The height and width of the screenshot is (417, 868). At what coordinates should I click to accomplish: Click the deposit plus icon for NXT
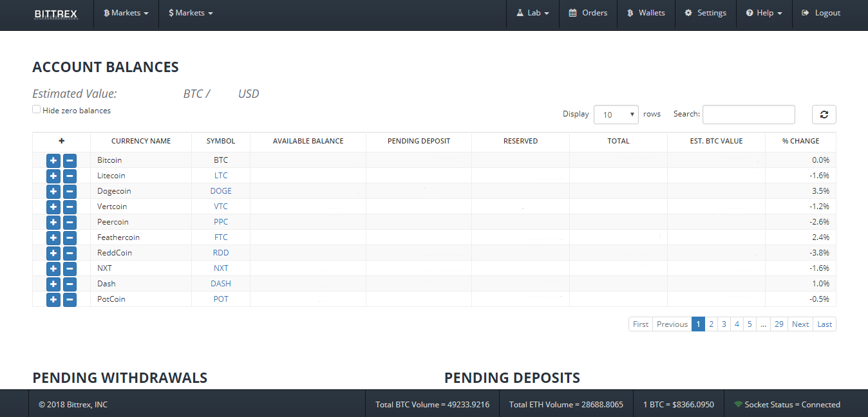pos(53,268)
